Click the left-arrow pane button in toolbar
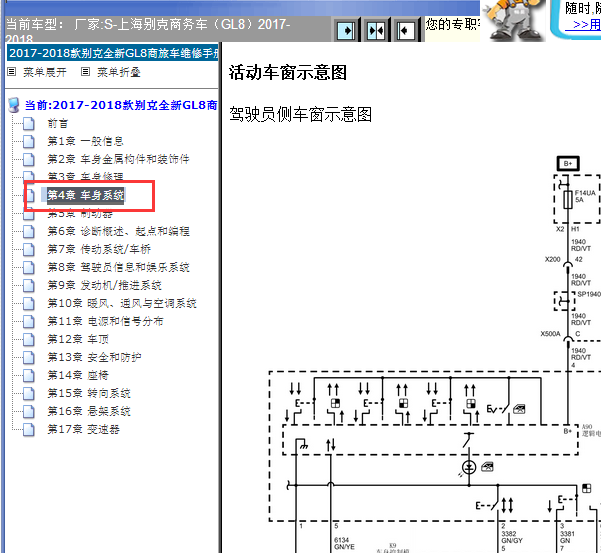The width and height of the screenshot is (601, 553). click(406, 30)
